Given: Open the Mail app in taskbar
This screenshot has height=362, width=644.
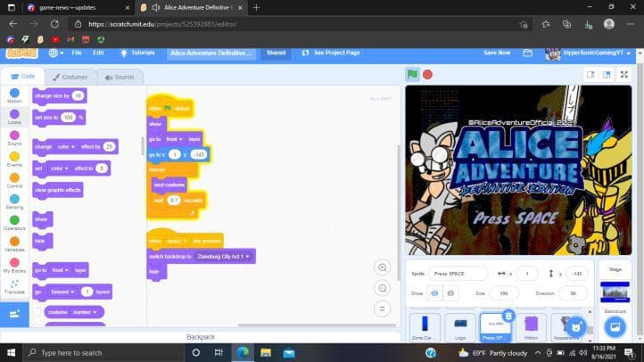Looking at the screenshot, I should [289, 352].
